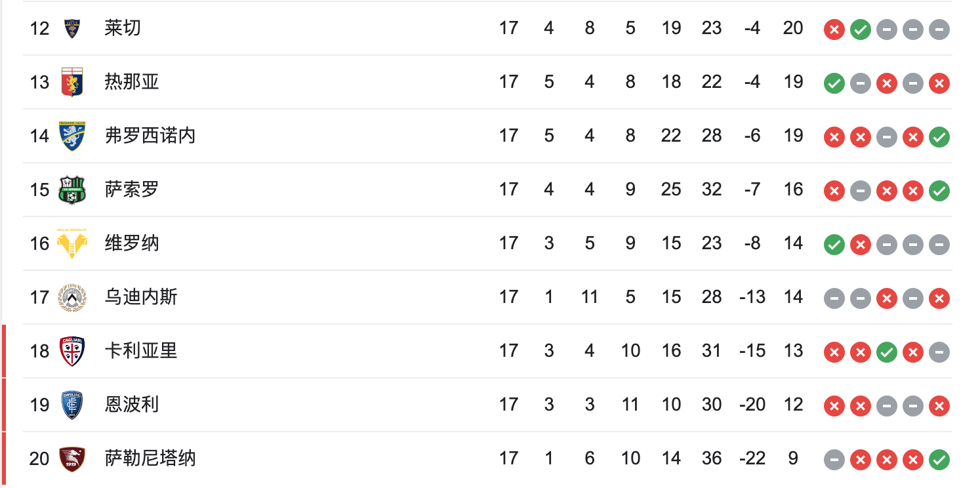Open team page for 莱切
Image resolution: width=980 pixels, height=488 pixels.
(x=123, y=28)
